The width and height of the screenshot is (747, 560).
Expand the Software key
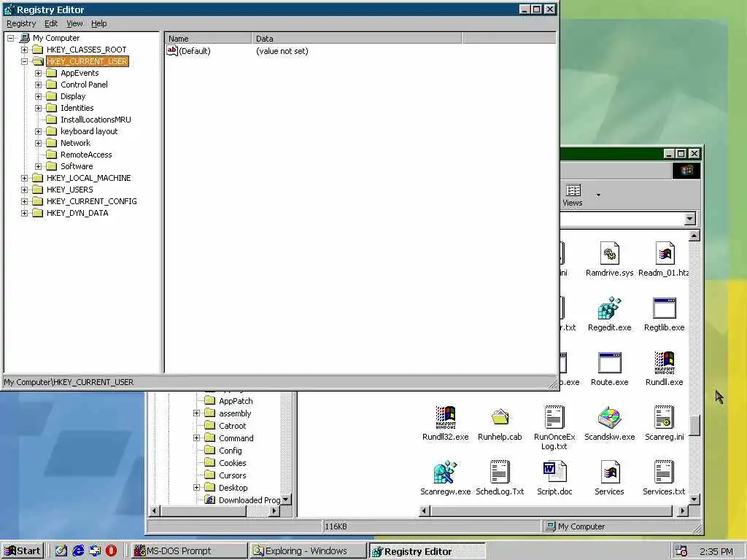click(38, 166)
